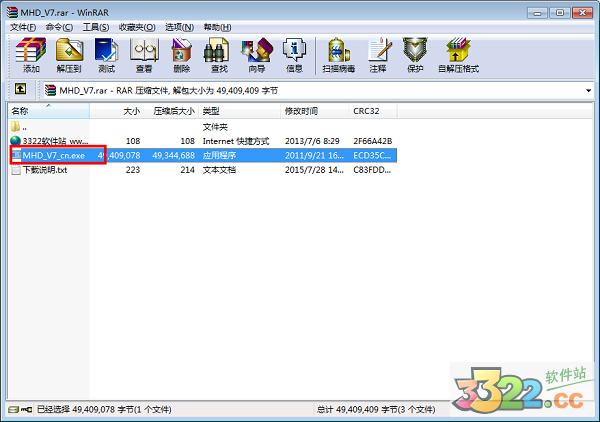Click the status bar key/lock icon

click(26, 409)
